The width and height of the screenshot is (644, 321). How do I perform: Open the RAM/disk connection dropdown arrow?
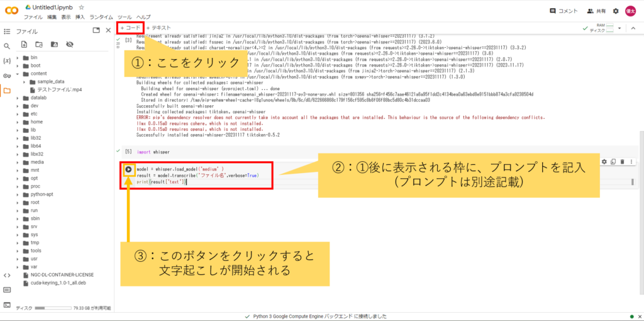click(x=619, y=28)
